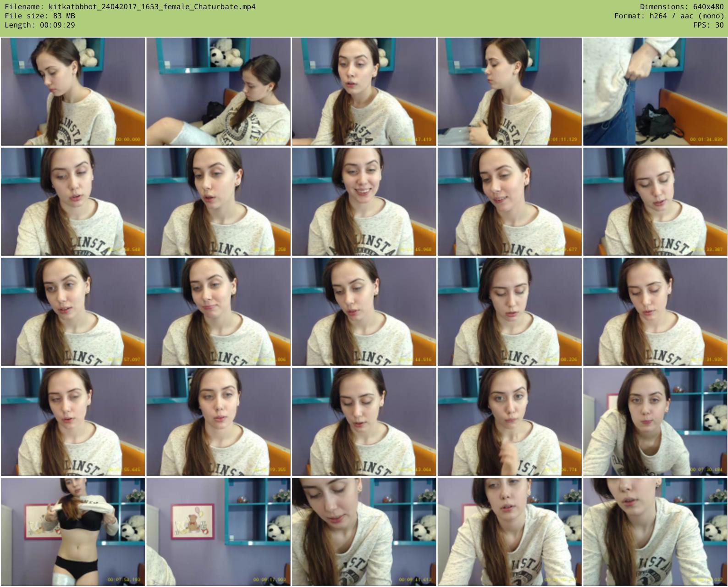
Task: Select the frame with timestamp ending 57.097
Action: [73, 312]
